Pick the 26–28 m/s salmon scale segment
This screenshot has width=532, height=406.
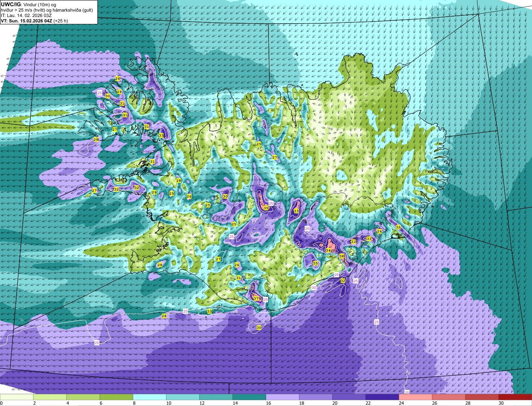[449, 397]
